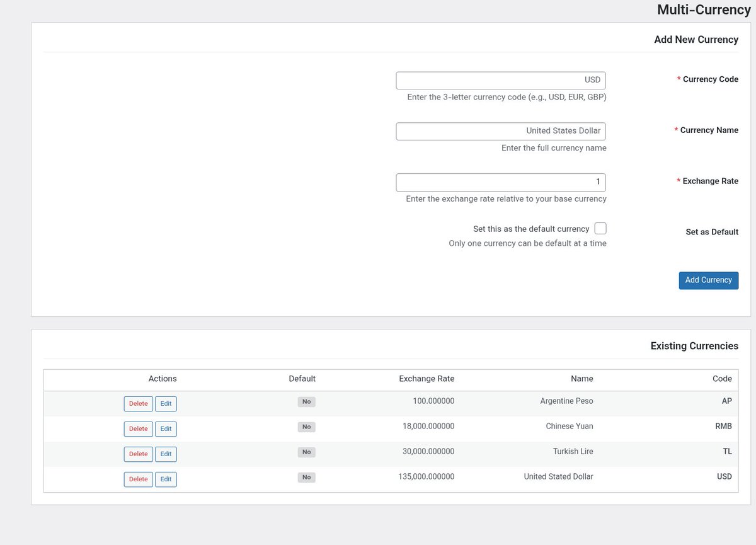Click the USD code cell in table
The width and height of the screenshot is (756, 545).
pyautogui.click(x=724, y=477)
